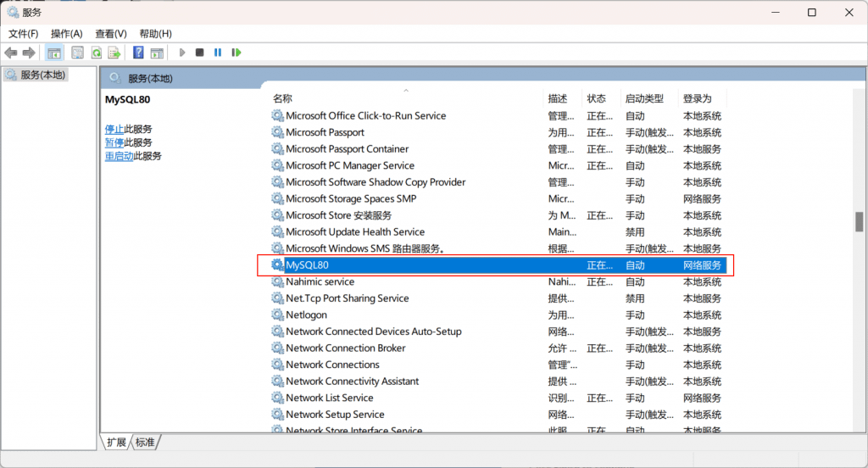The width and height of the screenshot is (868, 468).
Task: Click the Forward arrow in the toolbar
Action: click(x=29, y=53)
